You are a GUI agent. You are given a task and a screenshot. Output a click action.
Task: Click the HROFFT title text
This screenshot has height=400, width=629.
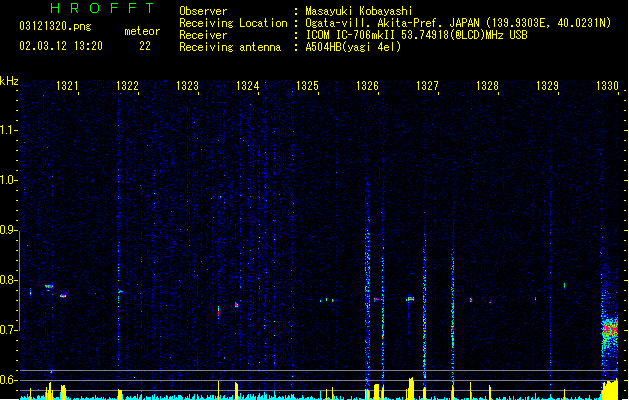coord(102,8)
